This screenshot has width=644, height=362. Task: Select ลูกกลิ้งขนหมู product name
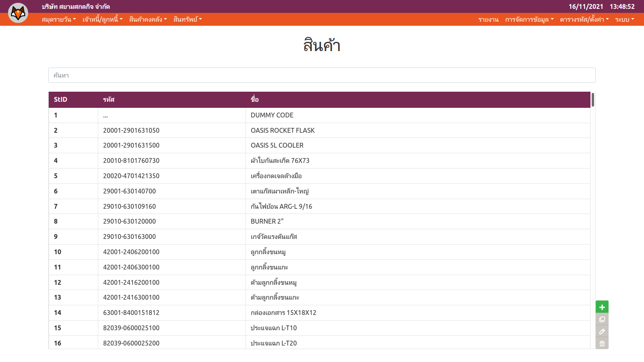tap(268, 252)
